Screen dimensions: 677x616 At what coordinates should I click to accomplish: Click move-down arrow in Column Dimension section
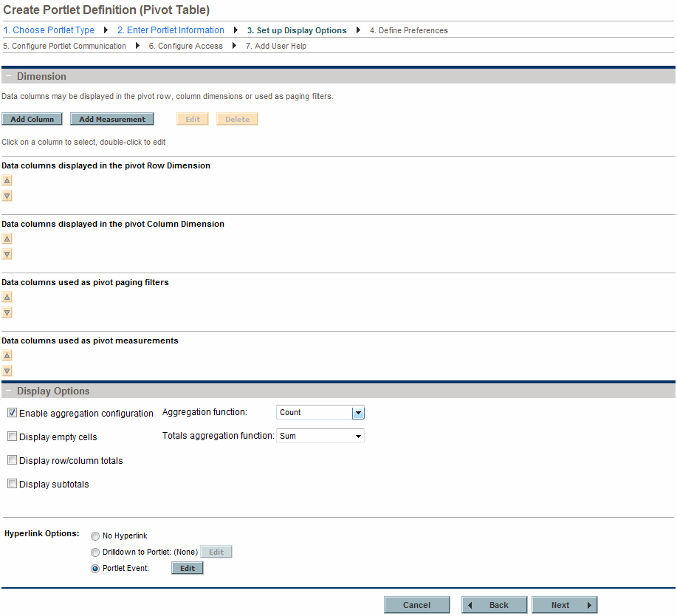[7, 255]
